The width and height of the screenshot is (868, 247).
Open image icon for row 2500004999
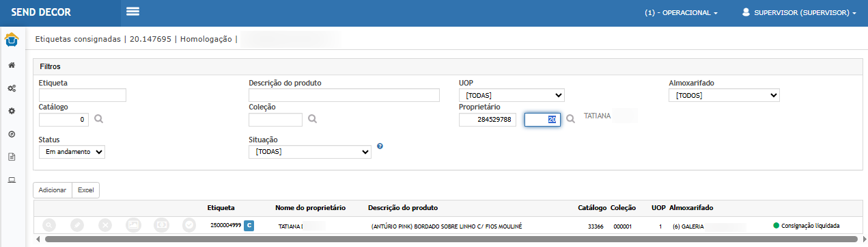(x=133, y=224)
